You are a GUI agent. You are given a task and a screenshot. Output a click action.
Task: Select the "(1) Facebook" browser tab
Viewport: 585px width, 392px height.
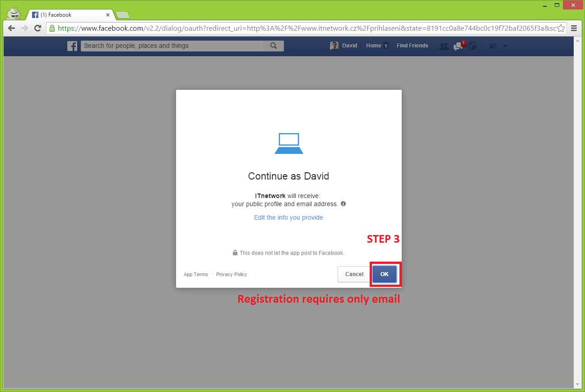click(70, 15)
